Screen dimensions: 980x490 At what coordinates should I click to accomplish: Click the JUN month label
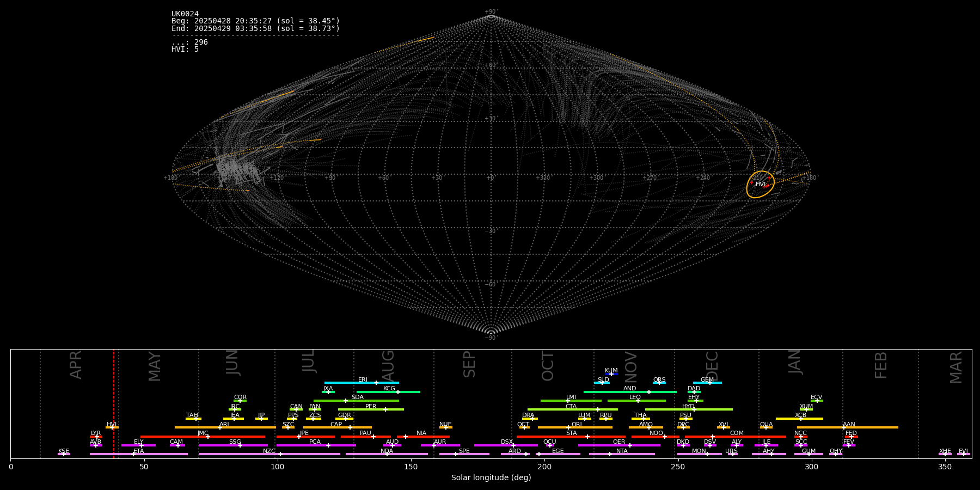point(232,363)
